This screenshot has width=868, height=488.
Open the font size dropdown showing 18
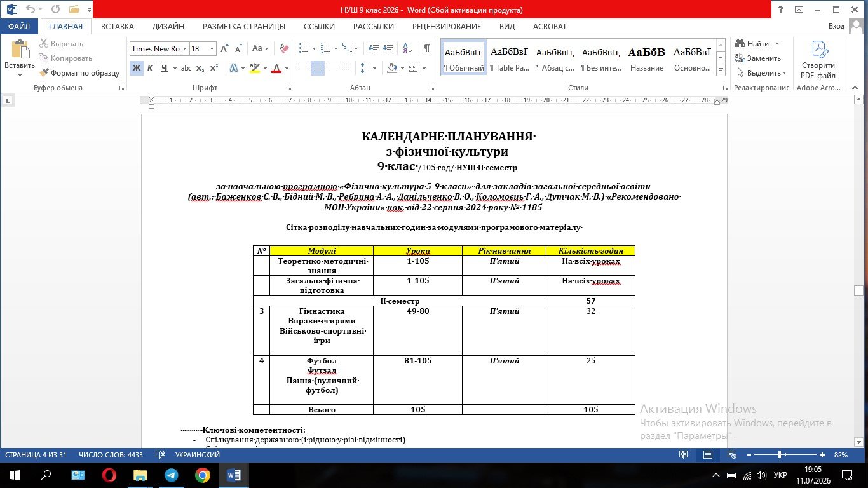pos(213,48)
